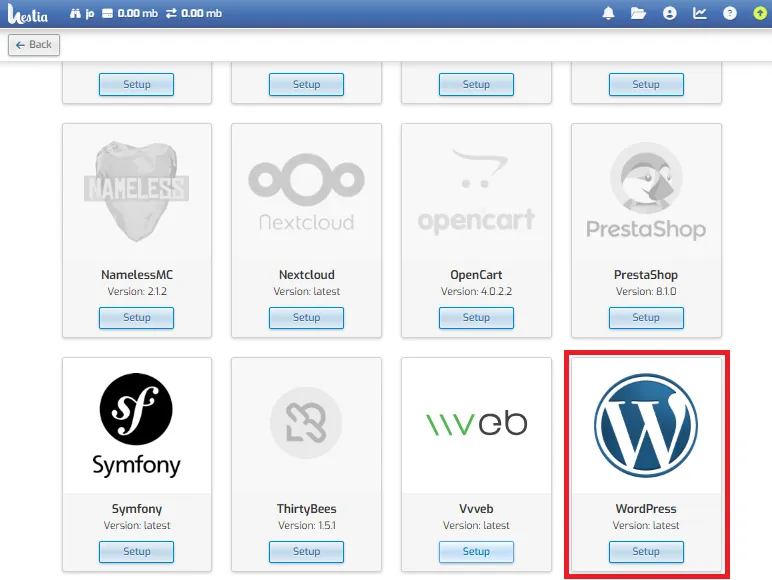Click the disk usage 0.00 mb indicator

(x=129, y=13)
